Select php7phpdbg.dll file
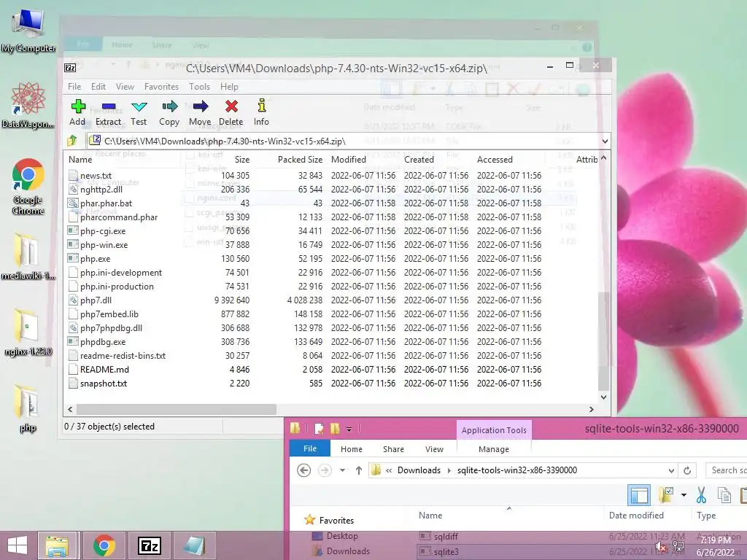The image size is (747, 560). click(x=111, y=327)
